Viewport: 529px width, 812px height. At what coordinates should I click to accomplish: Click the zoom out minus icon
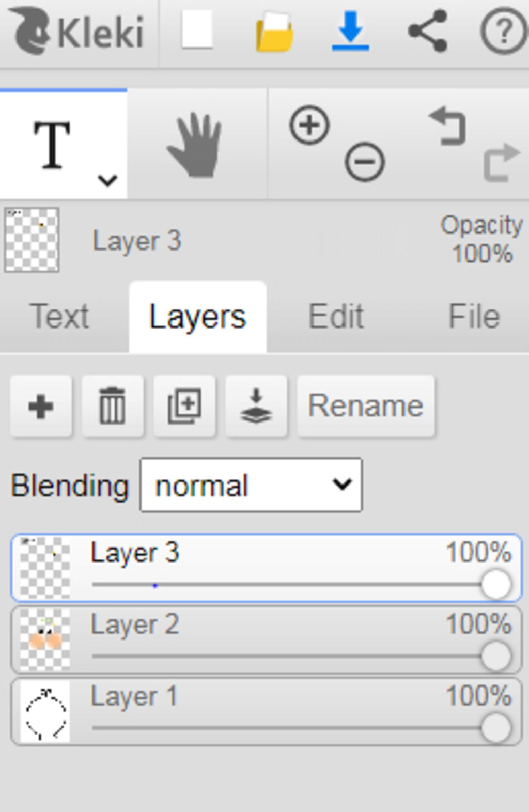point(365,162)
